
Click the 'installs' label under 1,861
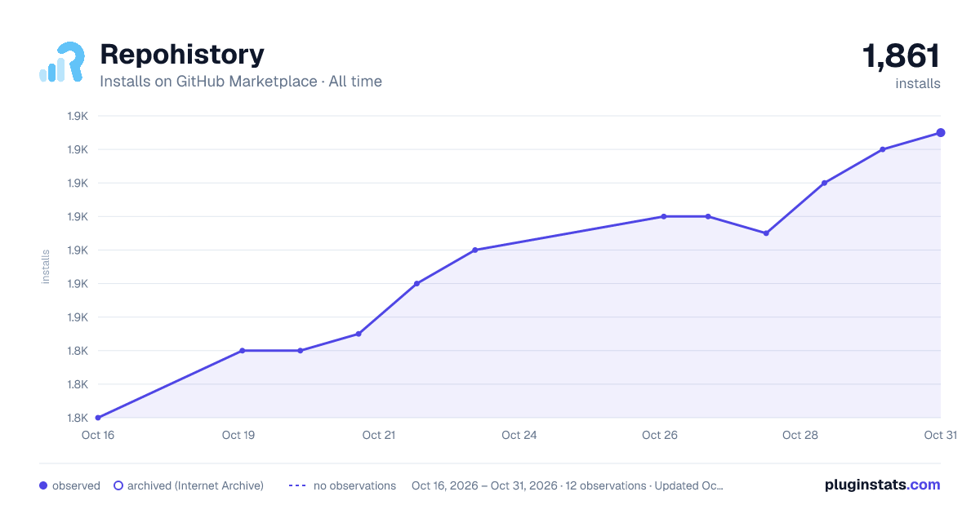[x=918, y=83]
